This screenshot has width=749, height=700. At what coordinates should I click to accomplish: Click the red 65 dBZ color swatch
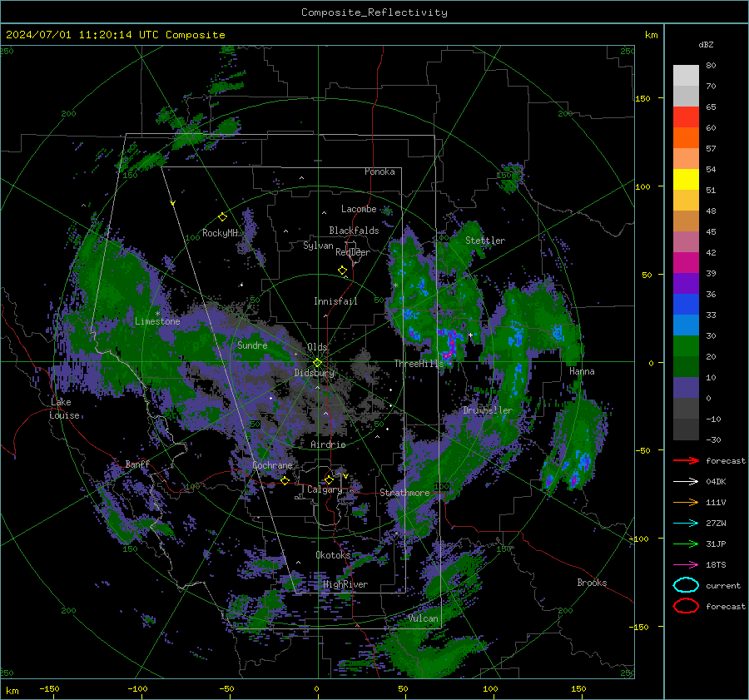[x=686, y=117]
